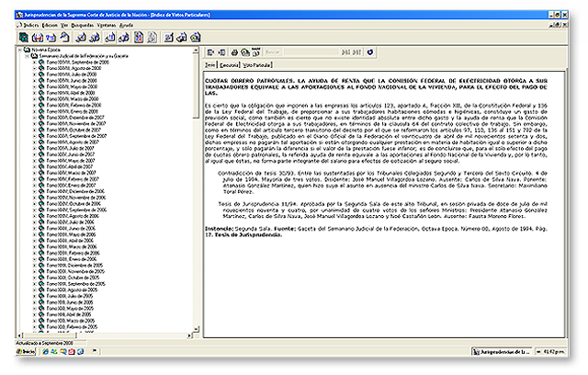Click the teal book icon in main toolbar
The width and height of the screenshot is (588, 375).
24,37
